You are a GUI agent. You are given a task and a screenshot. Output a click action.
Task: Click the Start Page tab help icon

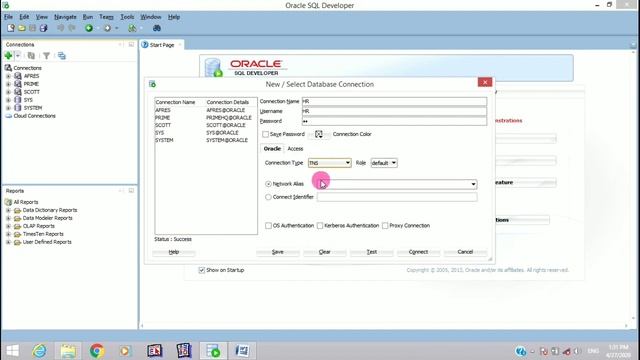[145, 44]
